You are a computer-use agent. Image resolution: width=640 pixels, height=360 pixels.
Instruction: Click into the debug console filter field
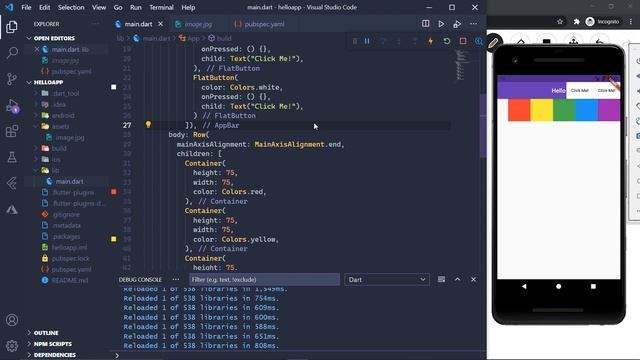(x=264, y=280)
